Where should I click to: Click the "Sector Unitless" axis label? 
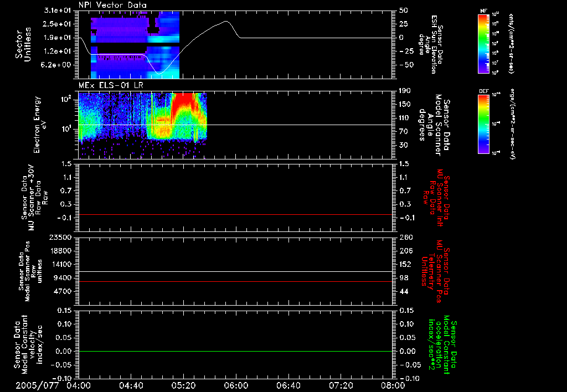coord(23,44)
